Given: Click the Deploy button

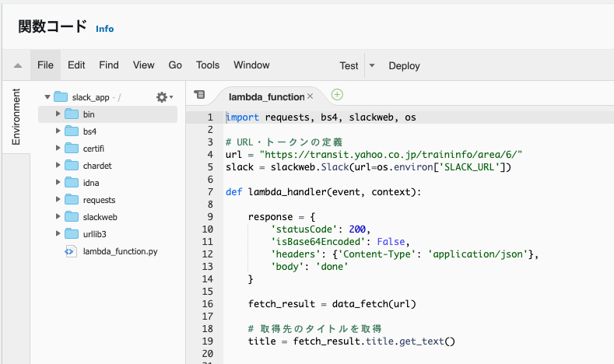Looking at the screenshot, I should [404, 66].
